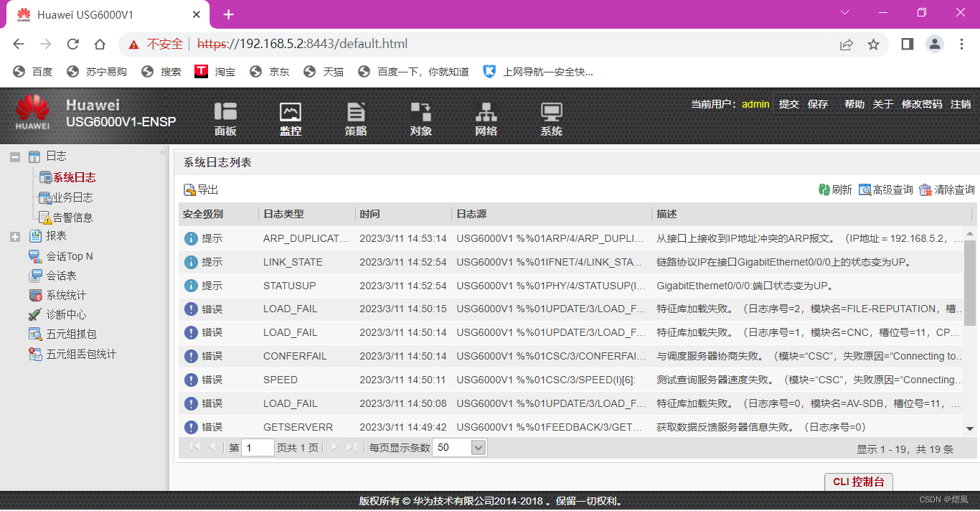Open the 系统 system section
This screenshot has height=511, width=980.
[552, 118]
